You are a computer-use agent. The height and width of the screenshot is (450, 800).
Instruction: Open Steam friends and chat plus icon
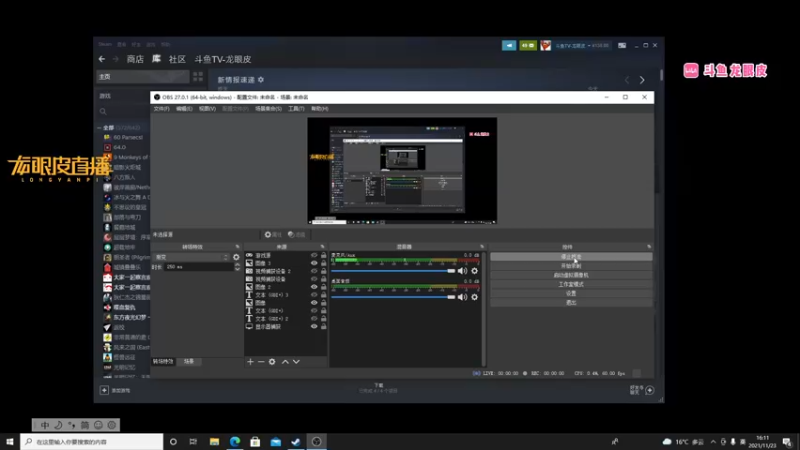coord(649,390)
